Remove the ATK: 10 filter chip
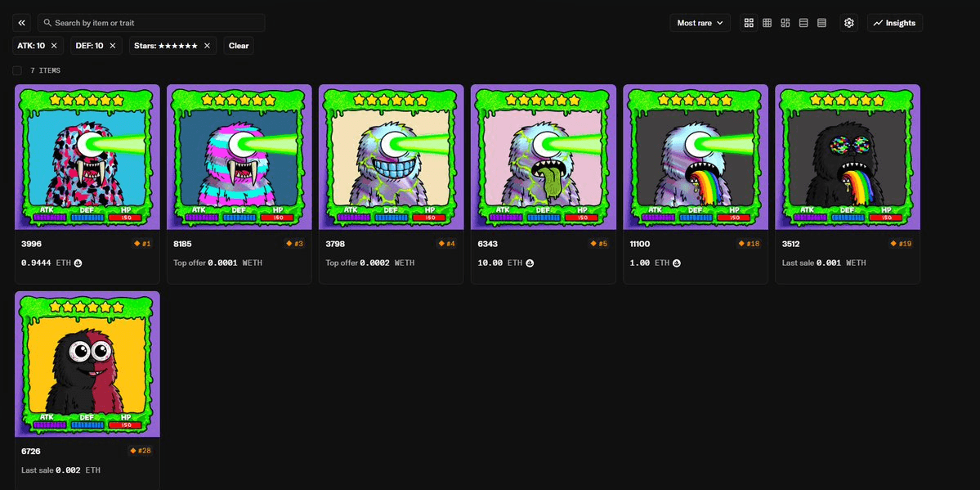The height and width of the screenshot is (490, 980). (x=54, y=46)
